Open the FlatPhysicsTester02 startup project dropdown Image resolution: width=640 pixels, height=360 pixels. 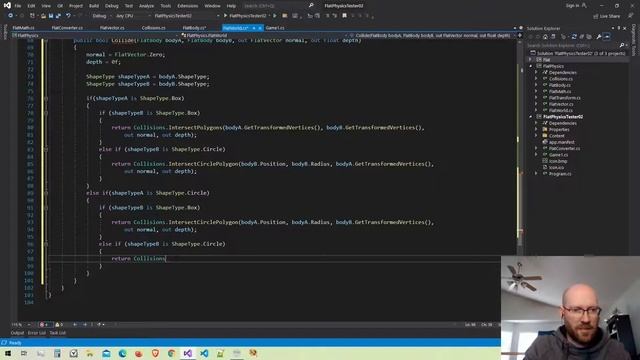click(186, 16)
